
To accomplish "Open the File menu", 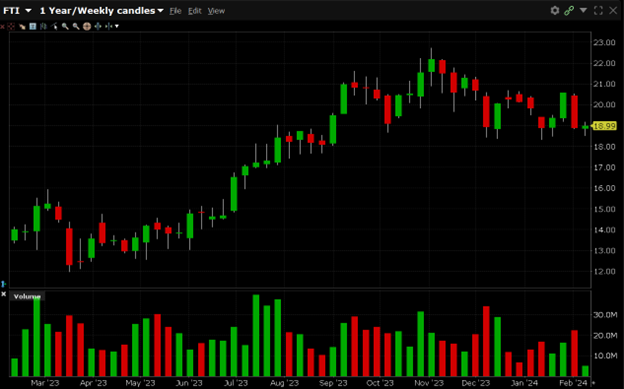I will 176,11.
